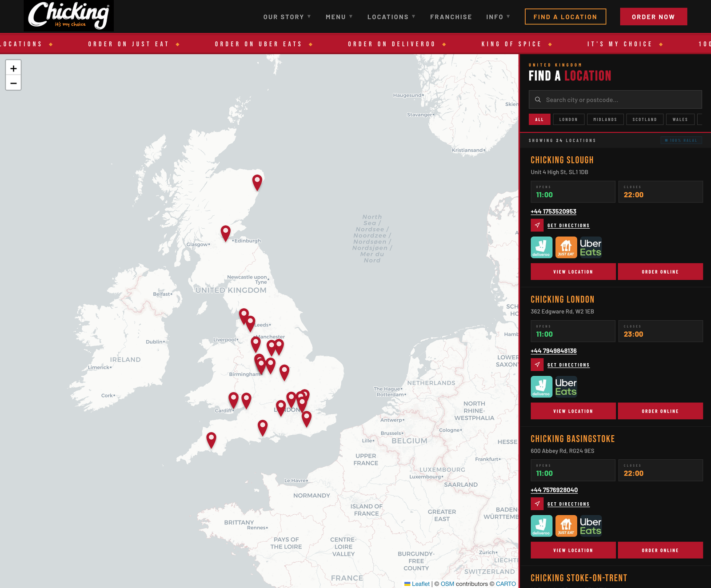Click the Order on Deliveroo ticker

(x=391, y=44)
